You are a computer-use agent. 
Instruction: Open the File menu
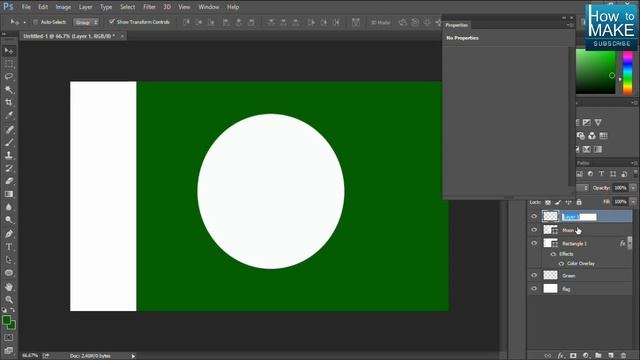(x=26, y=7)
